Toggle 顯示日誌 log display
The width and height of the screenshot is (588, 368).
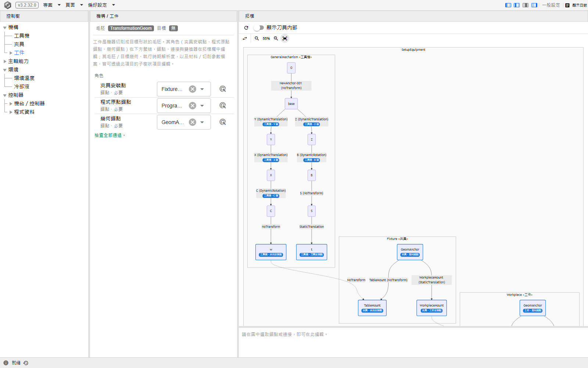click(x=576, y=5)
